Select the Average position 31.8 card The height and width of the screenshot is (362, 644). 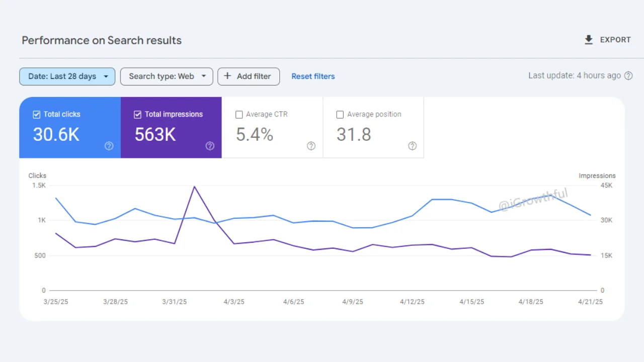click(x=373, y=128)
